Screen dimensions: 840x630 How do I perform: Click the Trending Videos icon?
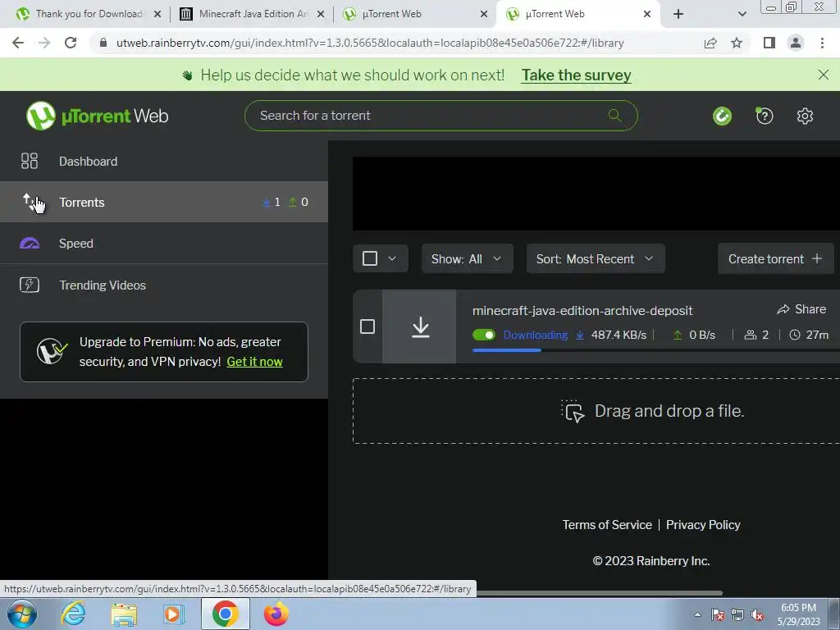30,285
